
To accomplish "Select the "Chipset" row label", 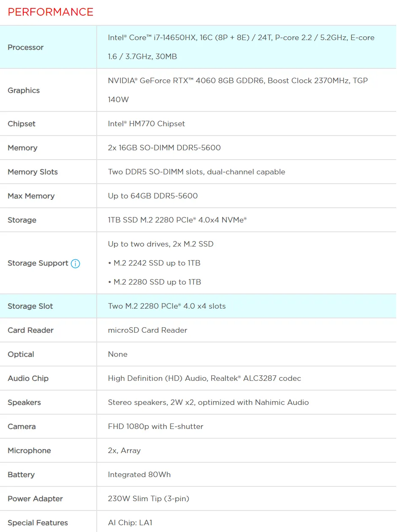I will [x=22, y=124].
